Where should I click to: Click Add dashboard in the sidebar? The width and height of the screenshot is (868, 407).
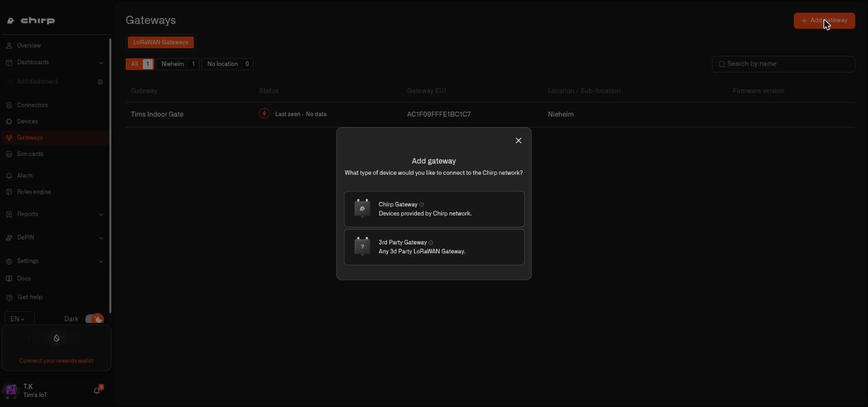(37, 81)
